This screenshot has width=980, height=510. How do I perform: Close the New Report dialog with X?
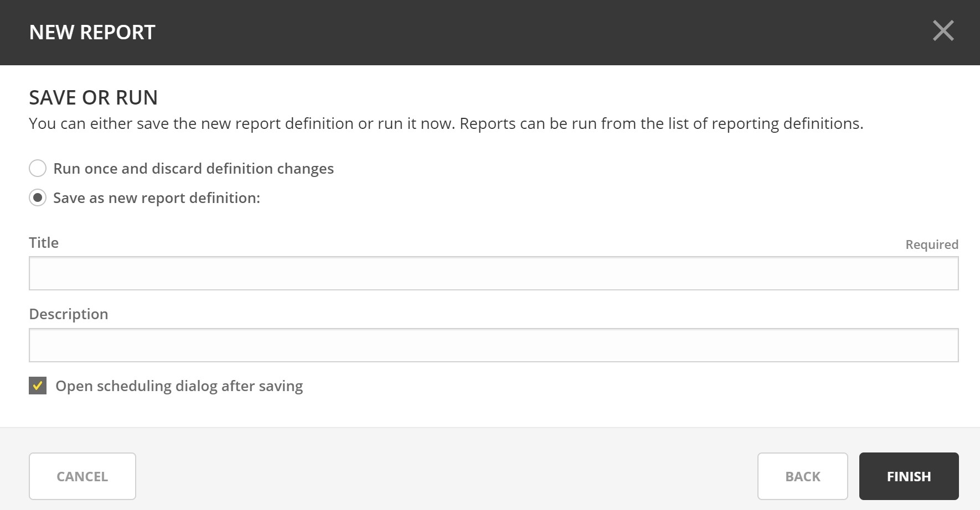(x=943, y=31)
